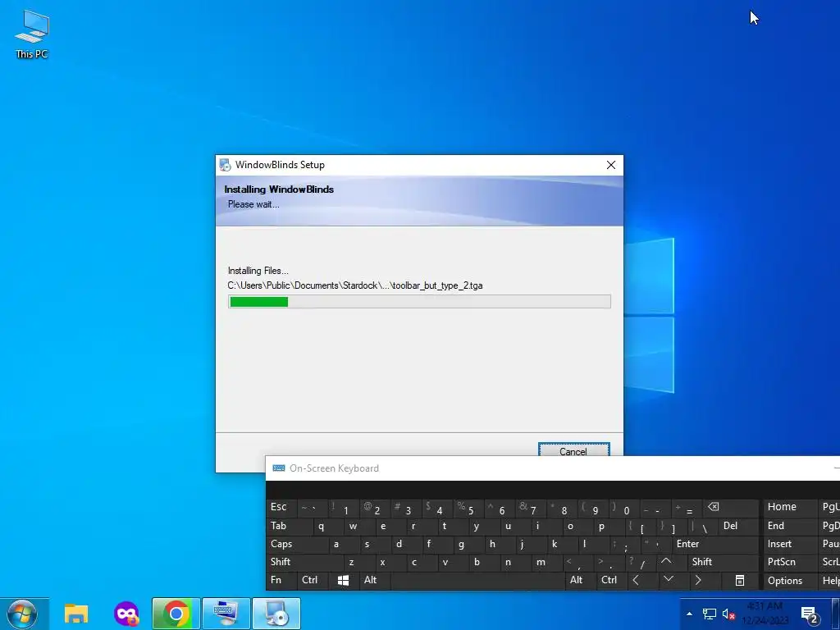This screenshot has height=630, width=840.
Task: Click the a key
Action: (x=343, y=545)
